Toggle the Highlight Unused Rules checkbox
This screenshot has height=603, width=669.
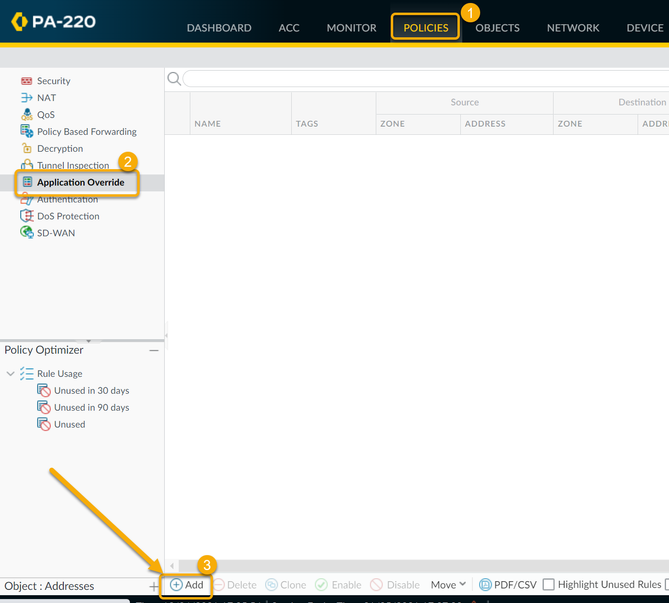point(548,585)
